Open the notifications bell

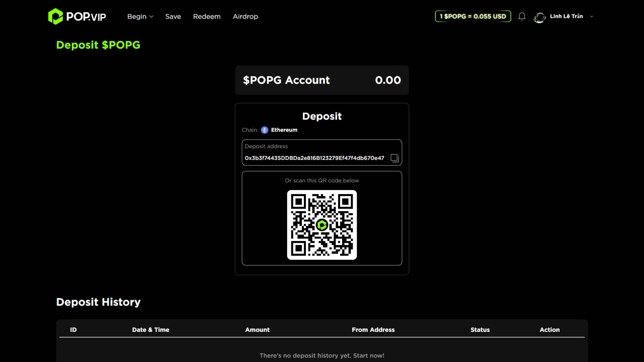coord(522,16)
